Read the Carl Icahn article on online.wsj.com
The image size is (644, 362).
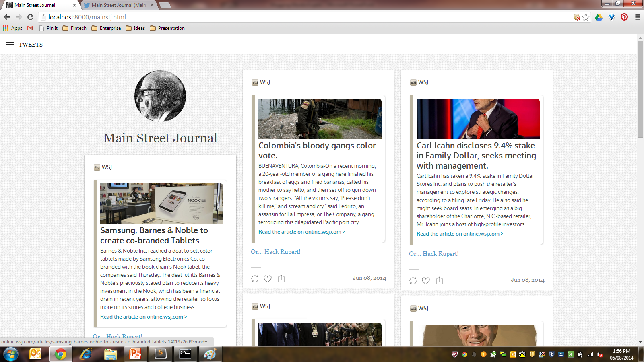(460, 234)
